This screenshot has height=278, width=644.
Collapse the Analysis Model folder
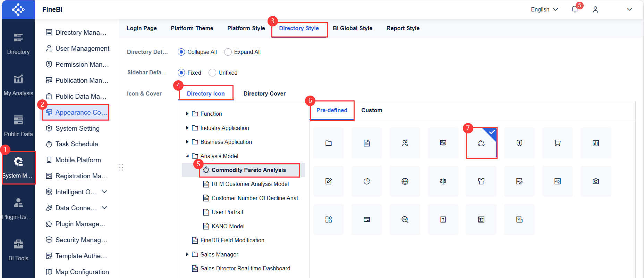coord(187,156)
